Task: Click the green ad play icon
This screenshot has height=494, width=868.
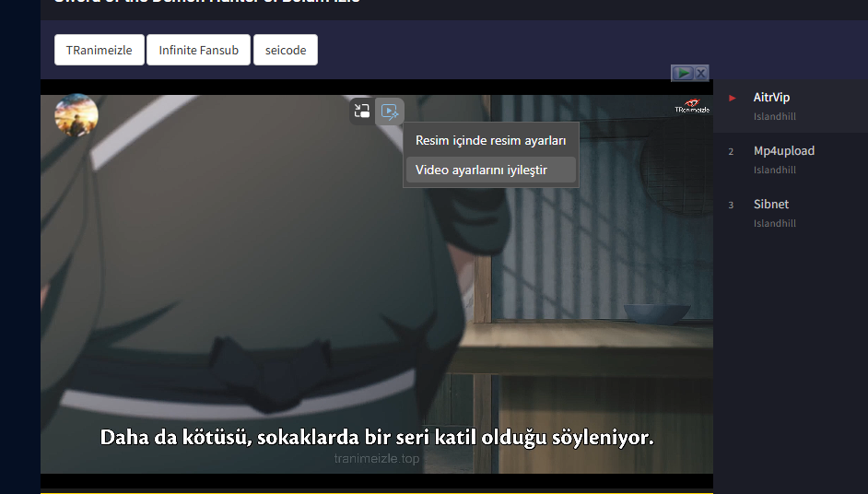Action: coord(683,73)
